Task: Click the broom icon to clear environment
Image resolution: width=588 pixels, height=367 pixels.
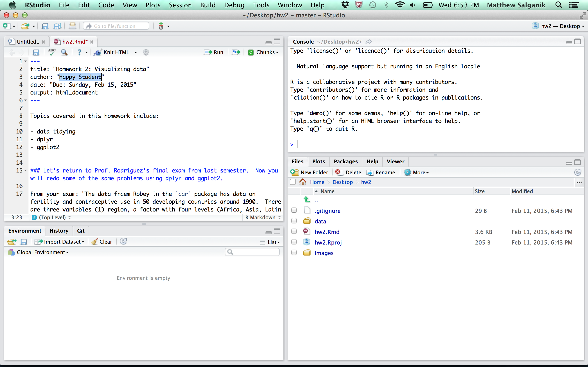Action: (95, 242)
